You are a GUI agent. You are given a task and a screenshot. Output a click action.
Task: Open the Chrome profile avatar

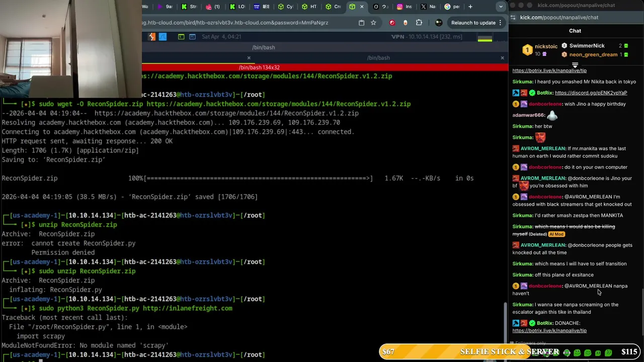point(439,23)
